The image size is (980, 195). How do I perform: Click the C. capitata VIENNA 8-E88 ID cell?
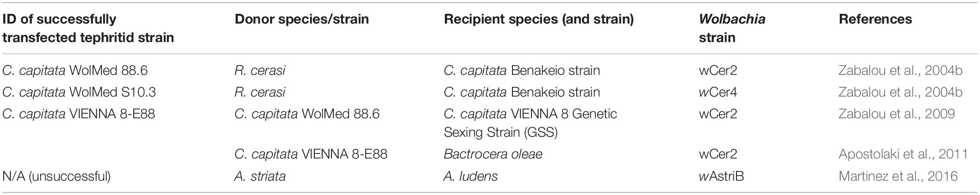click(x=79, y=114)
